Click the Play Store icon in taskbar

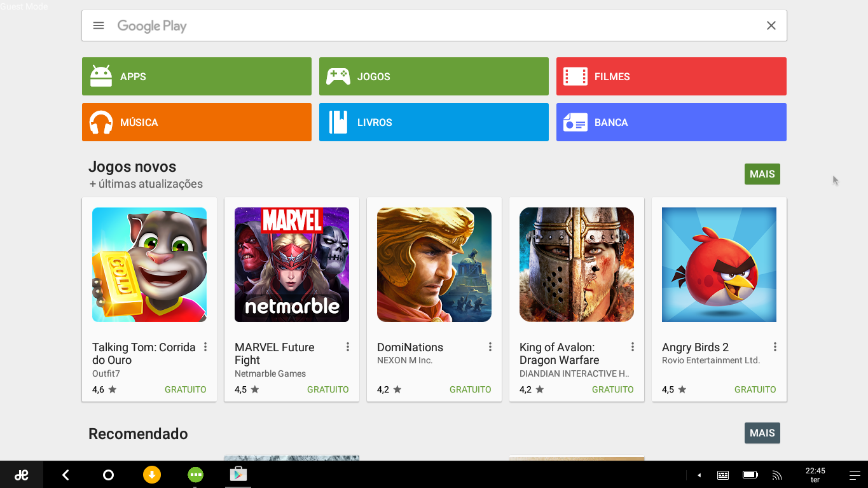pyautogui.click(x=238, y=475)
